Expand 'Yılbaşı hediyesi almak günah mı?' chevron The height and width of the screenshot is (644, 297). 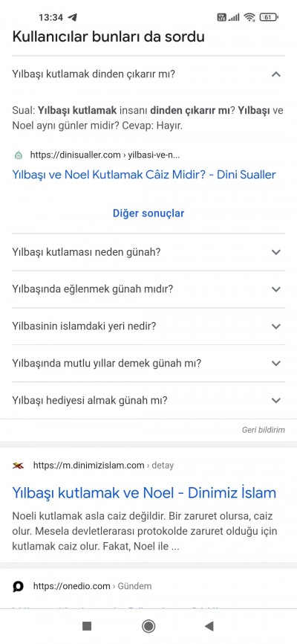point(276,400)
